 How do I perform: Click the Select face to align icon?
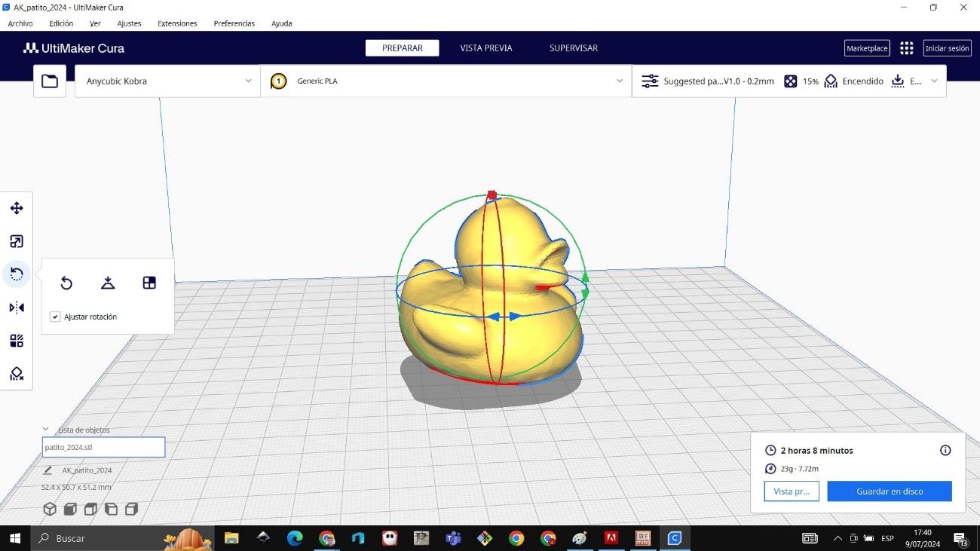[149, 283]
